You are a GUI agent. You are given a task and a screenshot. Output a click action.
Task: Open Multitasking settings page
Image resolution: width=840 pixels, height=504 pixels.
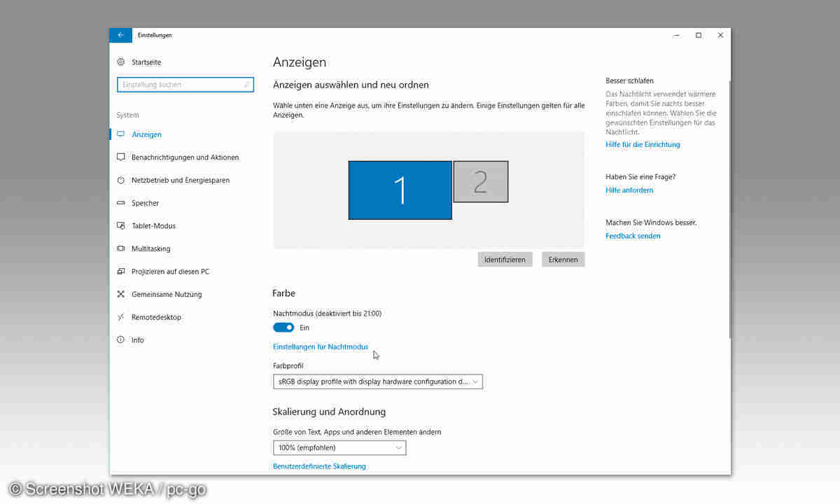[150, 249]
